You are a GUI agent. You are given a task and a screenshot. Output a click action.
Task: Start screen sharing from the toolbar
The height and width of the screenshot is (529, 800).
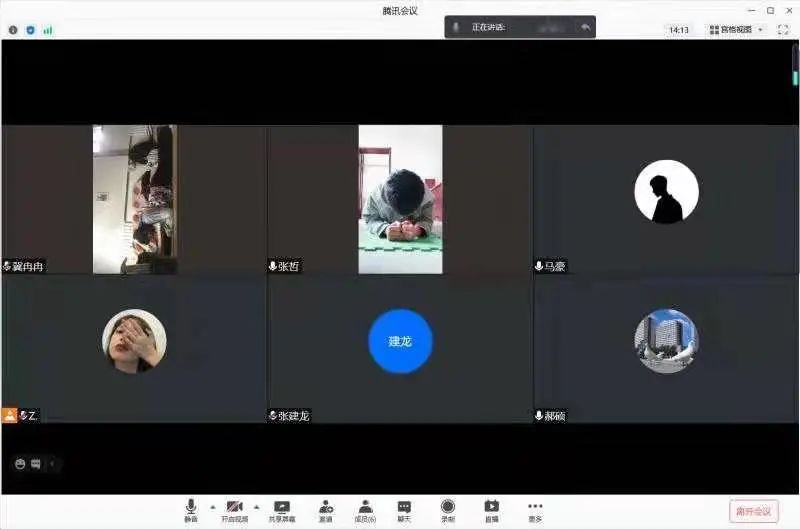282,511
